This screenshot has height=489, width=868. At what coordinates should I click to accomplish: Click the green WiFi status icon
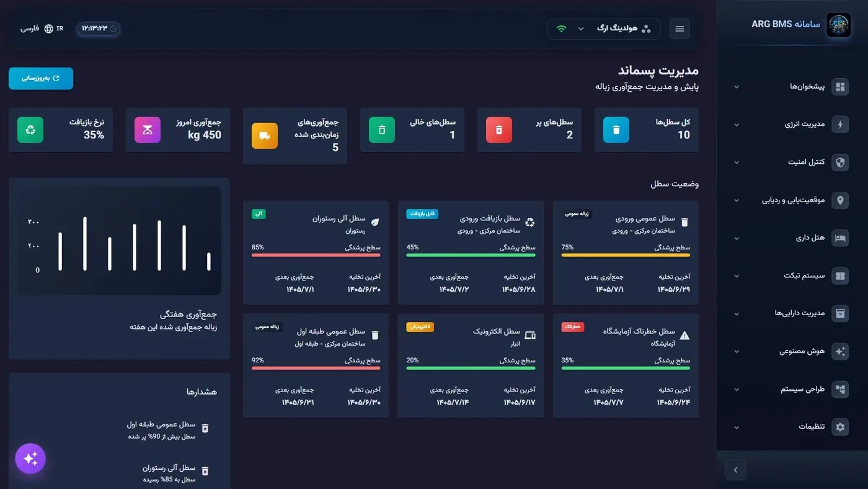tap(561, 29)
